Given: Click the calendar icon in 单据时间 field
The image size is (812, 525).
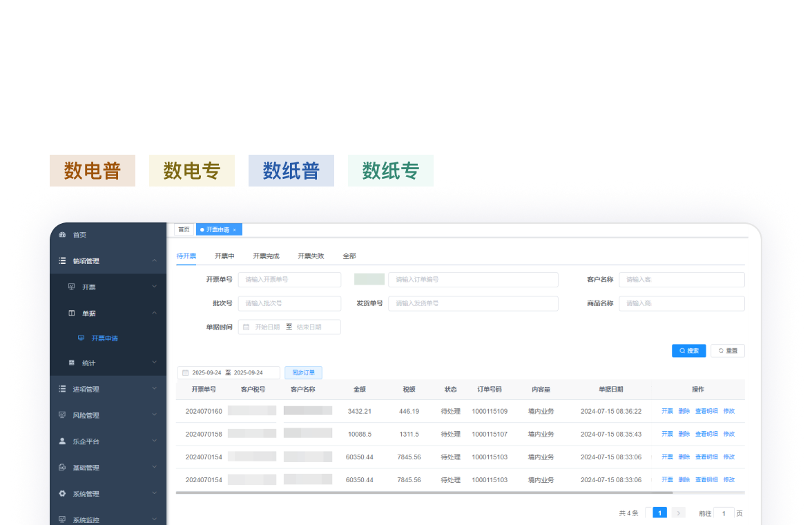Looking at the screenshot, I should (246, 327).
